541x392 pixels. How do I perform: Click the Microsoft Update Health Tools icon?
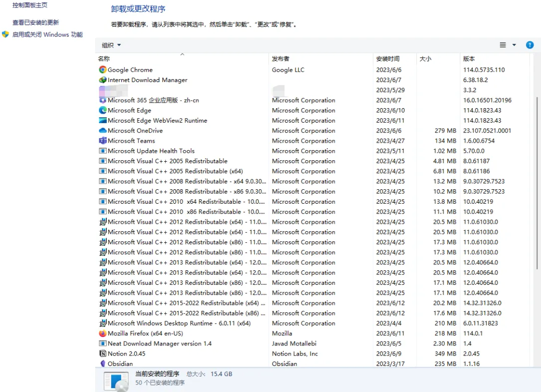tap(103, 151)
